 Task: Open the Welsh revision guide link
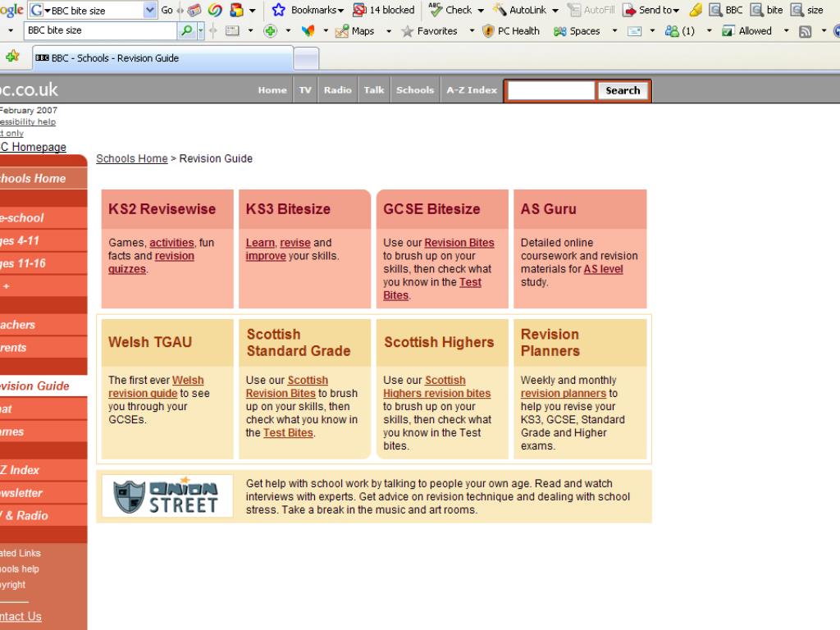tap(156, 387)
